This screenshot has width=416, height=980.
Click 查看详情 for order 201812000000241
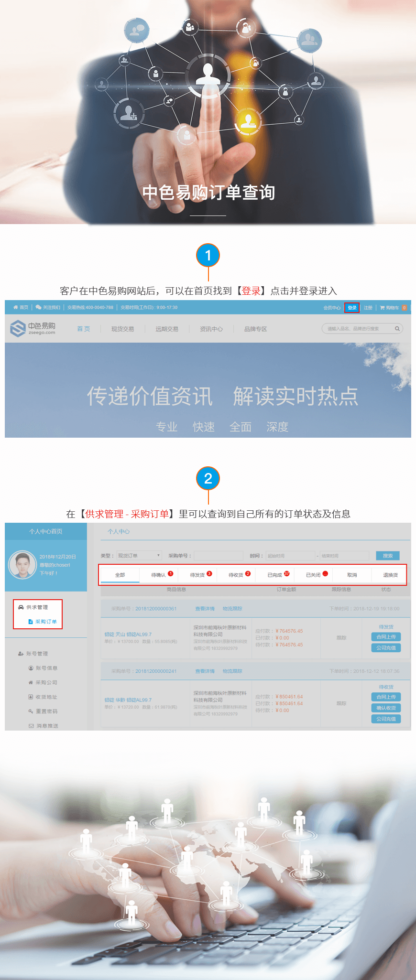point(205,671)
